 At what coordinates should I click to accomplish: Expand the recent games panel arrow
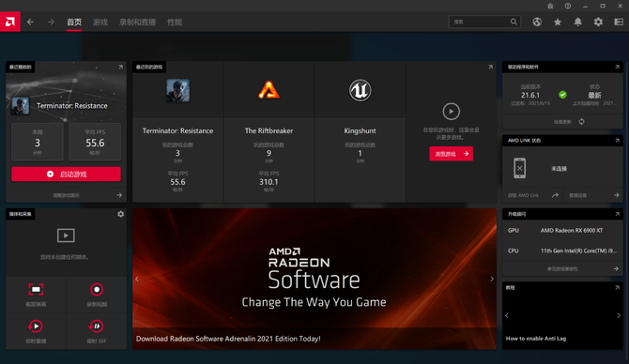coord(490,67)
